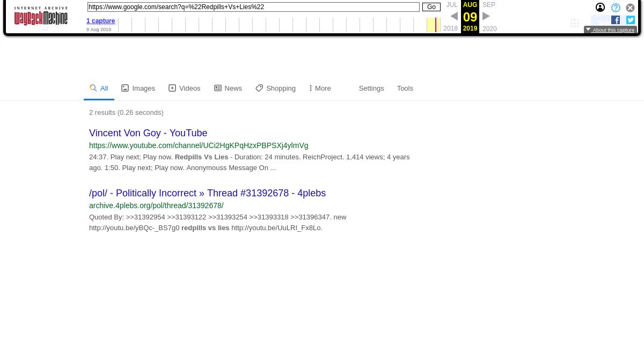Switch to the All results tab
The height and width of the screenshot is (338, 644).
click(x=99, y=88)
